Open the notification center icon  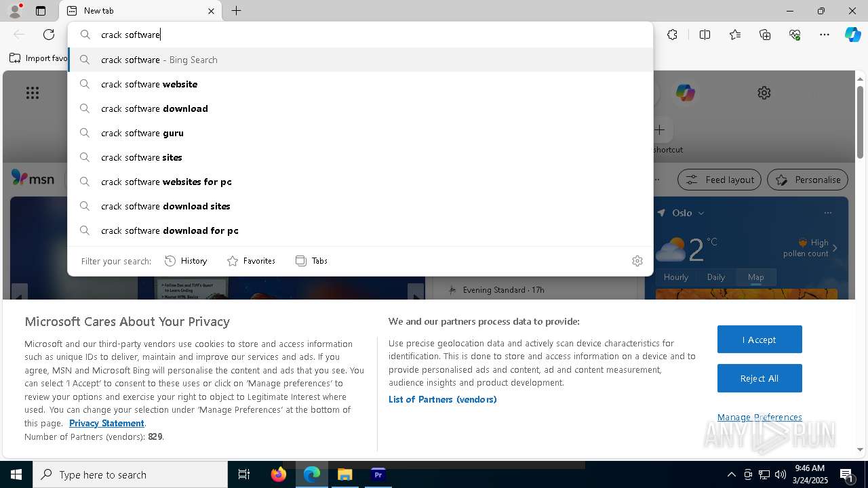click(x=847, y=475)
